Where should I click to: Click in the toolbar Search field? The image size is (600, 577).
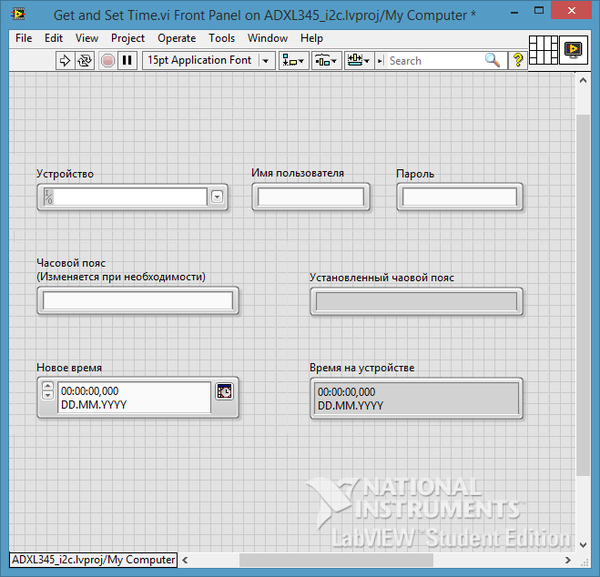pos(434,60)
